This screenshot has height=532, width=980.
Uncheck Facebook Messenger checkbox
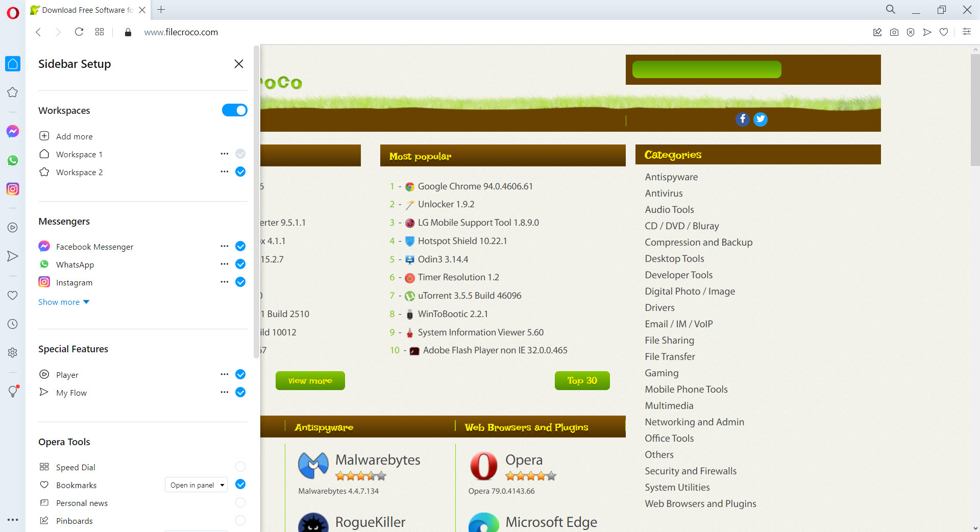(x=240, y=246)
